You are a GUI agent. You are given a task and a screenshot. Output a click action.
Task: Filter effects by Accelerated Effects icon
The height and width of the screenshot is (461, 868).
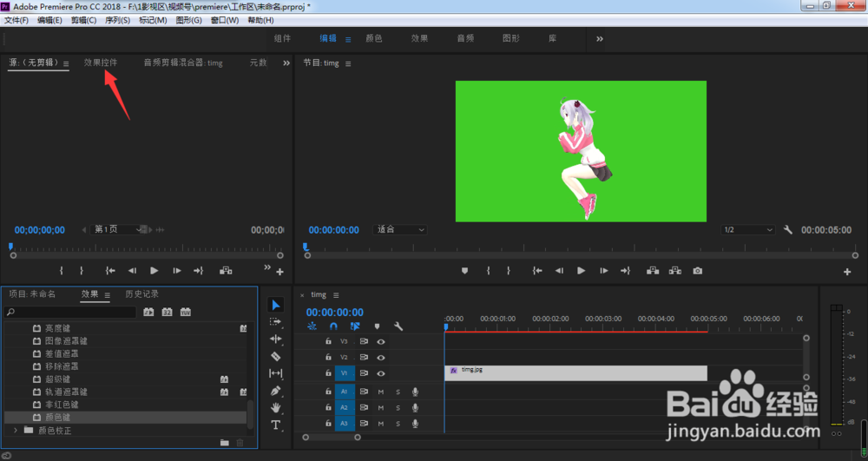click(x=148, y=313)
